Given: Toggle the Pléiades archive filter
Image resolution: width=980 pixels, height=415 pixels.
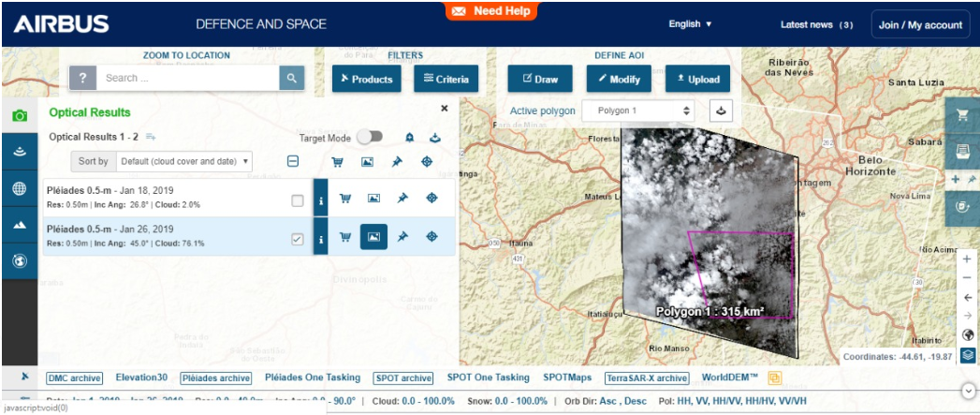Looking at the screenshot, I should (x=215, y=378).
